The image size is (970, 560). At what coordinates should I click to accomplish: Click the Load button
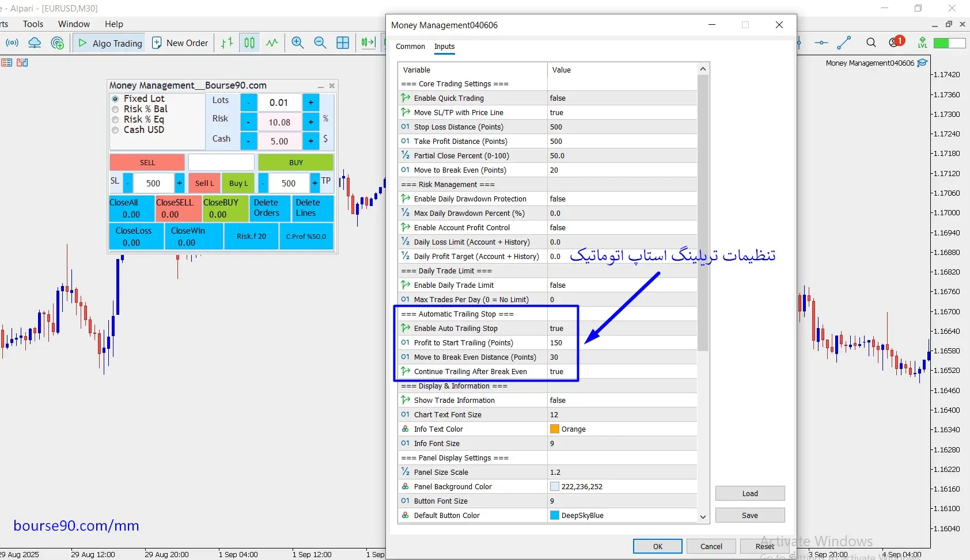[749, 493]
